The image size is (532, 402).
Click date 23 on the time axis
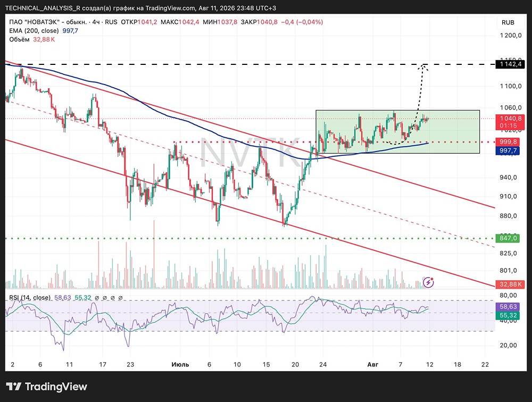130,365
